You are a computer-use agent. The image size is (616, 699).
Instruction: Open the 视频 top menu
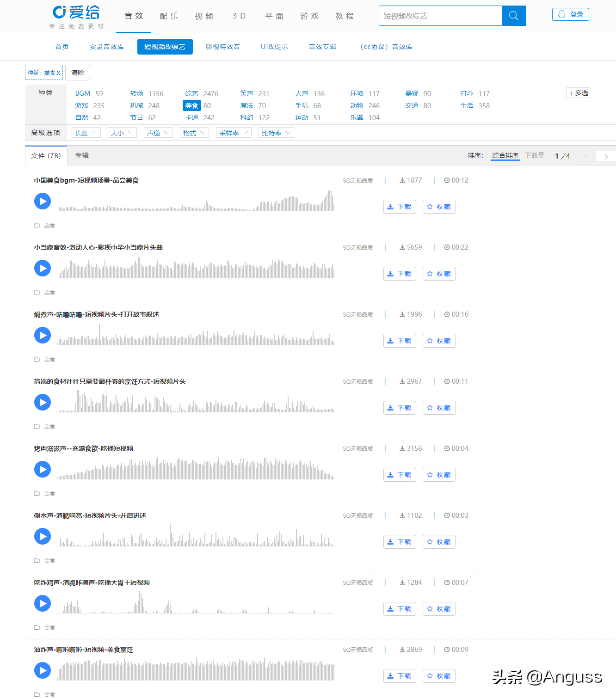coord(204,16)
